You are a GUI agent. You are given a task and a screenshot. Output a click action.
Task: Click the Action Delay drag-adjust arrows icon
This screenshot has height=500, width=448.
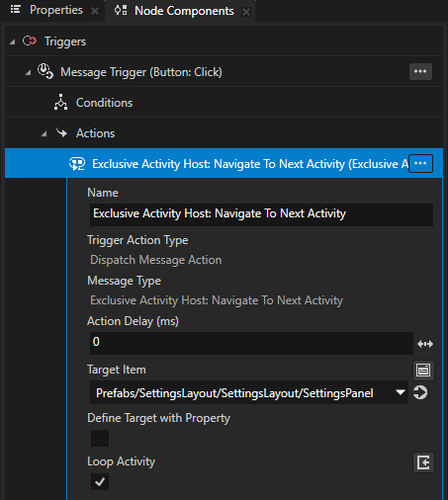pyautogui.click(x=425, y=344)
